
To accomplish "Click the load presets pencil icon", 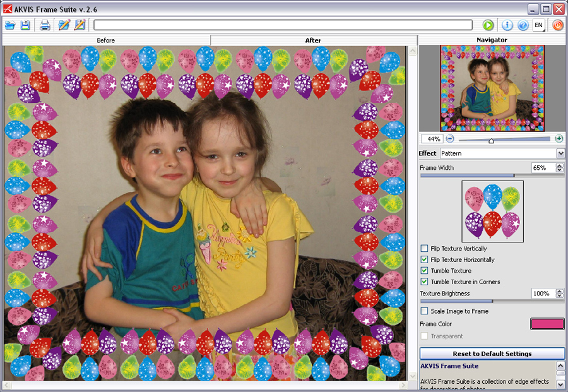I will coord(64,25).
